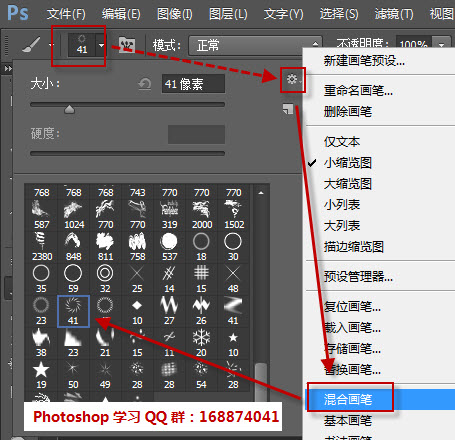Click the reset brush size icon

point(145,84)
